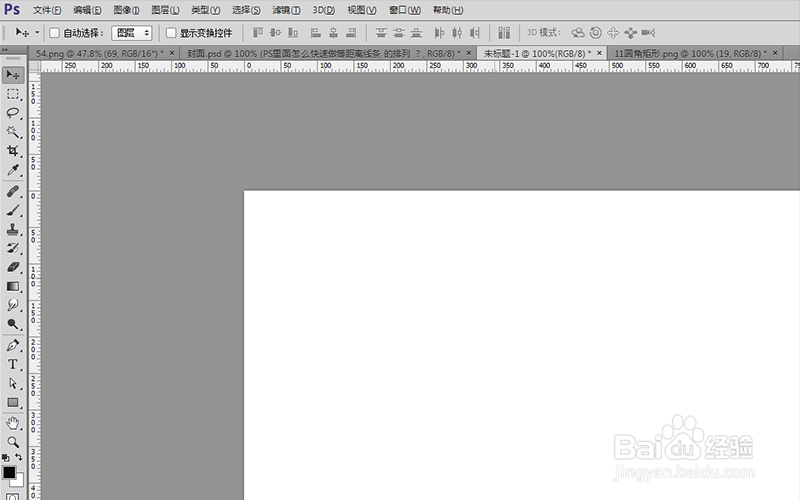
Task: Open the Move tool preset picker arrow
Action: pyautogui.click(x=37, y=33)
